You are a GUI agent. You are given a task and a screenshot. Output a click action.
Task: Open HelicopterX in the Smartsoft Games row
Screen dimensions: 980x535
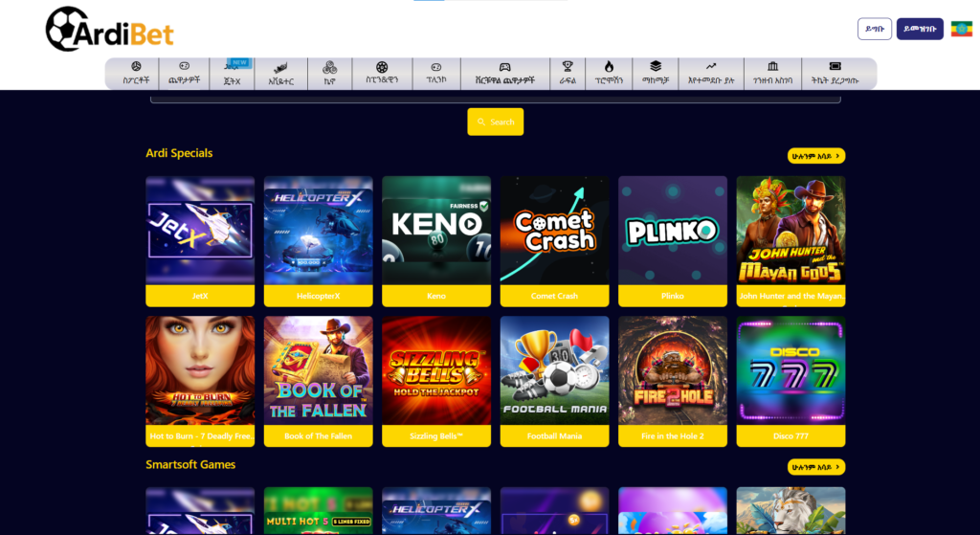436,511
